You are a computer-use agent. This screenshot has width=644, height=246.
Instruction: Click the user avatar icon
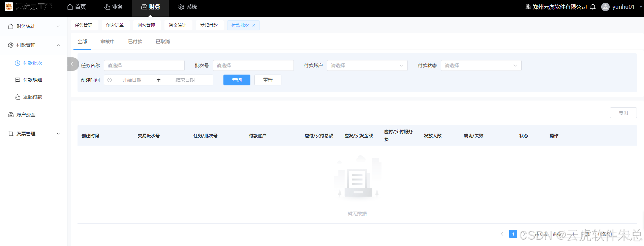[605, 7]
